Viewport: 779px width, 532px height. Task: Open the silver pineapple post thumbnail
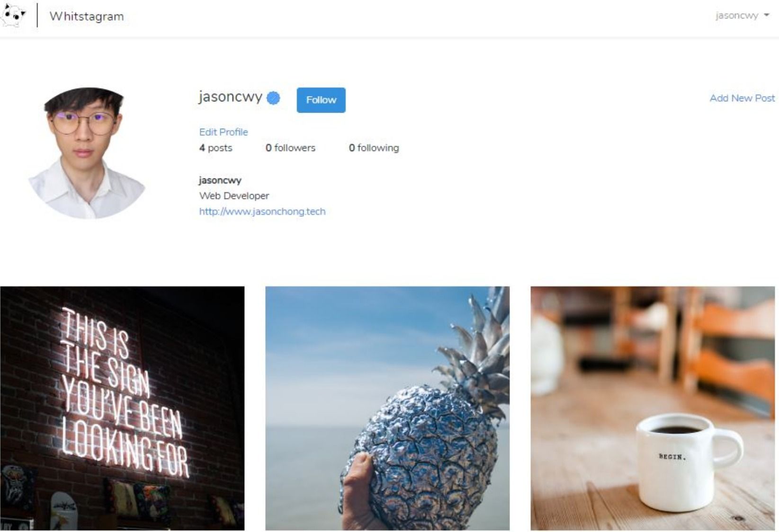[387, 408]
